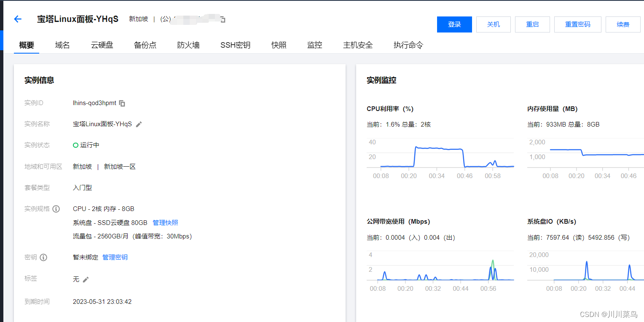Screen dimensions: 644x322
Task: Click the blue 登录 button
Action: [x=454, y=24]
